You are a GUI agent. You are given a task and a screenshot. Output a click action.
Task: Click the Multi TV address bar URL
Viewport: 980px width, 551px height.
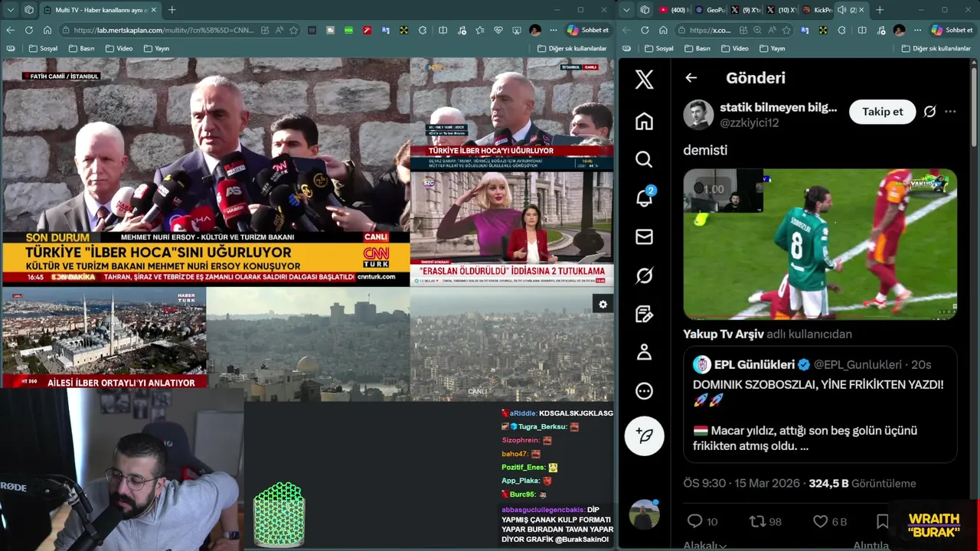165,30
